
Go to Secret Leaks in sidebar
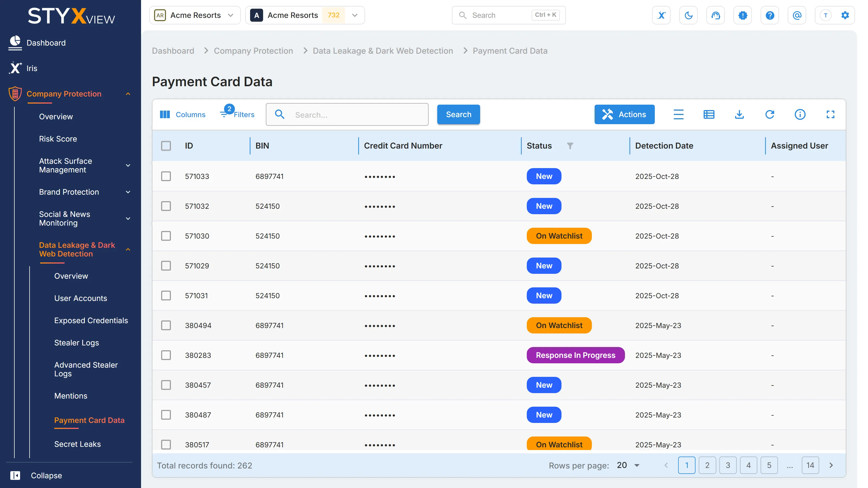pyautogui.click(x=78, y=444)
